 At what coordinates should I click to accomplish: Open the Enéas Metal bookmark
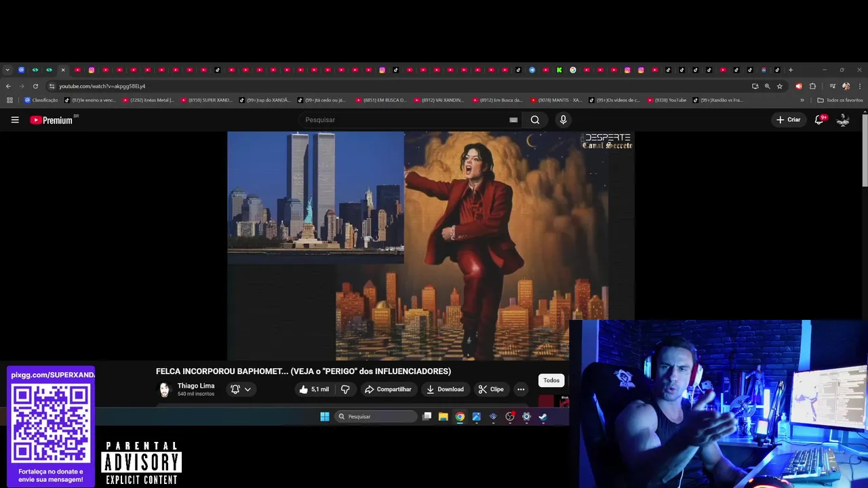148,100
